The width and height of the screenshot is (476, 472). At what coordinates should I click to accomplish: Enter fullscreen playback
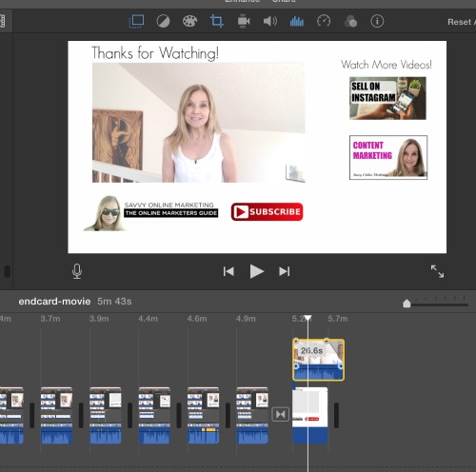(x=437, y=271)
